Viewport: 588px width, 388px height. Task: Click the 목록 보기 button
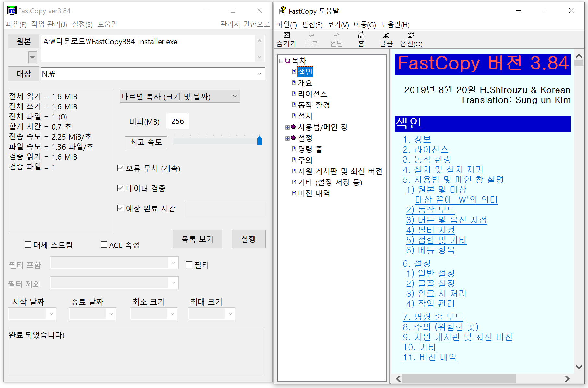pyautogui.click(x=197, y=239)
